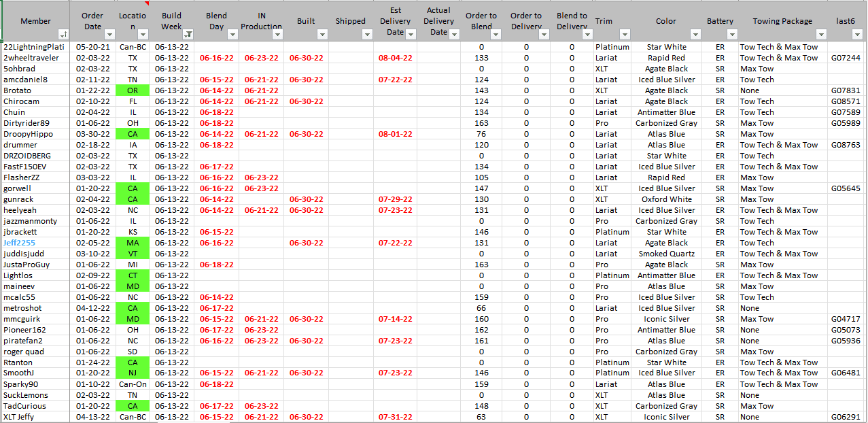Open the Blend Day filter dropdown
Viewport: 868px width, 423px height.
[232, 35]
